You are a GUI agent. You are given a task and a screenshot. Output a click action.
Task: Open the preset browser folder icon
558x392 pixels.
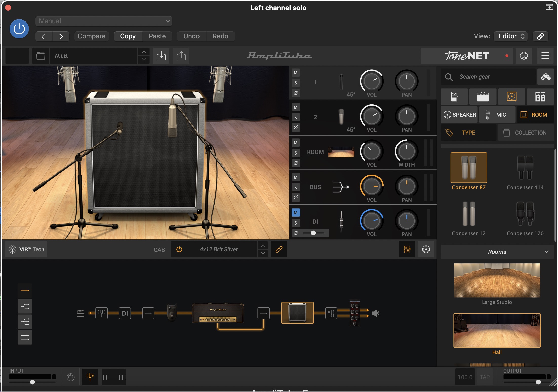click(x=41, y=56)
